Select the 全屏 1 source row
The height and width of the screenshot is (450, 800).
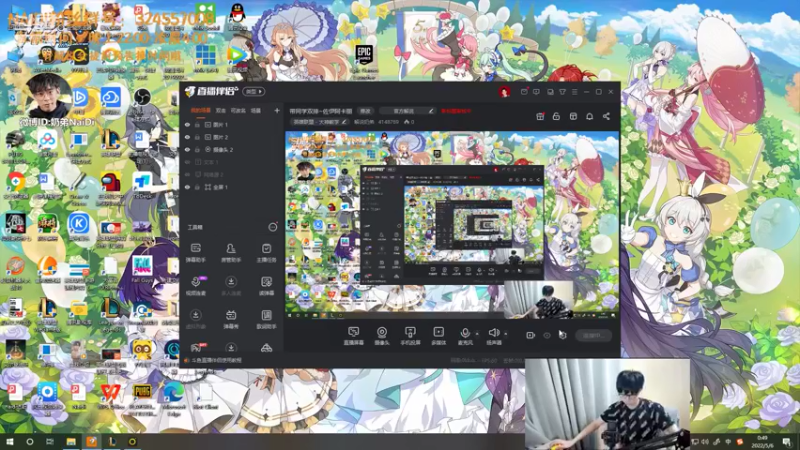(232, 187)
